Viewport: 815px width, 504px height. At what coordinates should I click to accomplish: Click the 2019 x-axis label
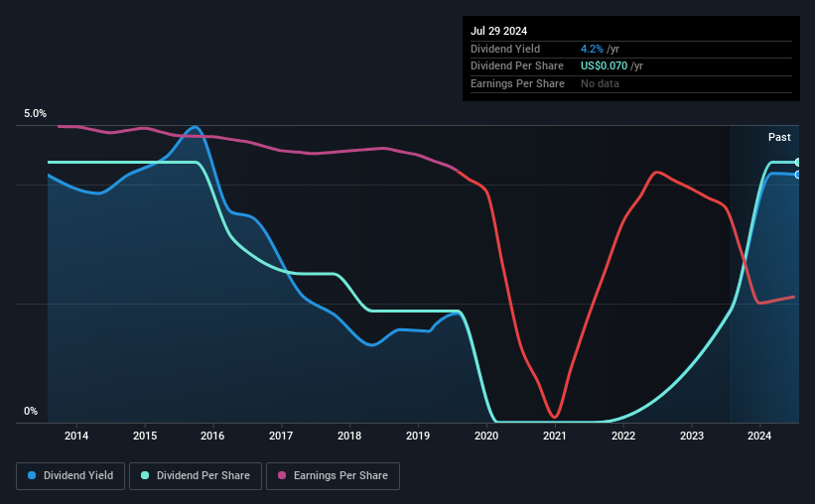click(418, 436)
